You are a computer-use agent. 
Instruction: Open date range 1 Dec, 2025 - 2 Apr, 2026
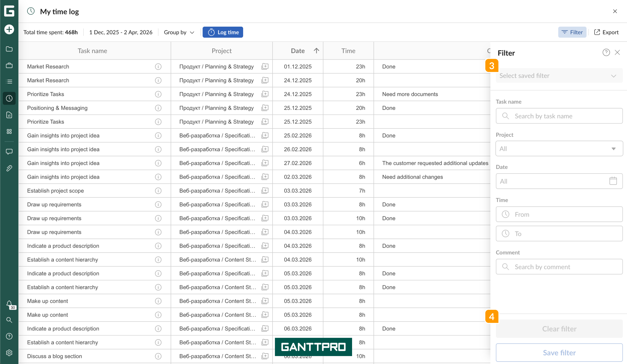tap(121, 32)
